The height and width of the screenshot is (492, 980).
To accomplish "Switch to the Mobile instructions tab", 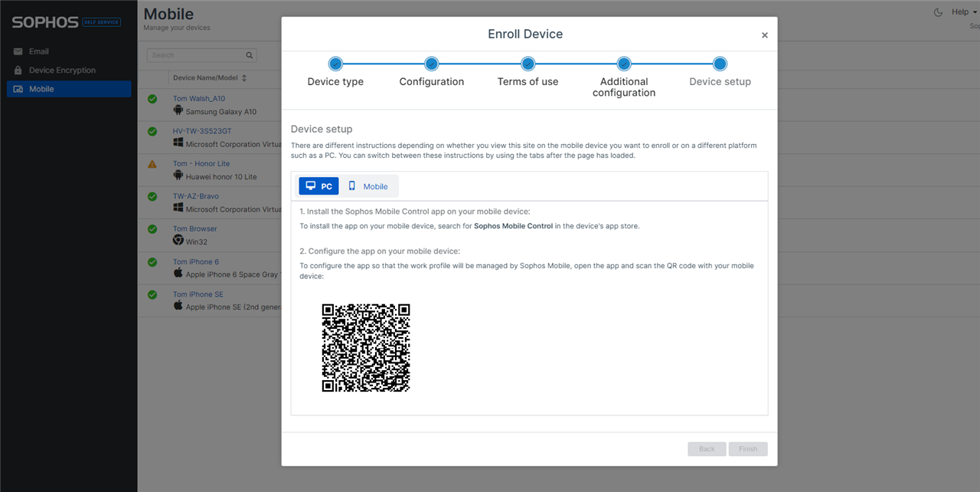I will [368, 186].
